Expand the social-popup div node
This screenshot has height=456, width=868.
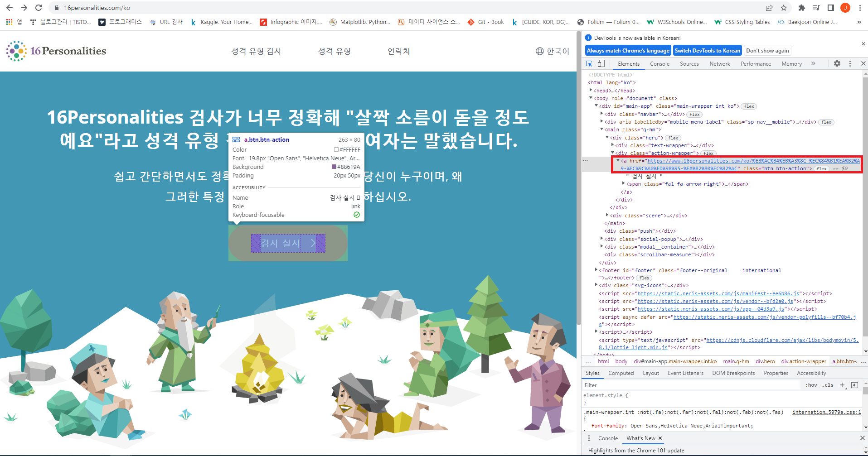601,239
